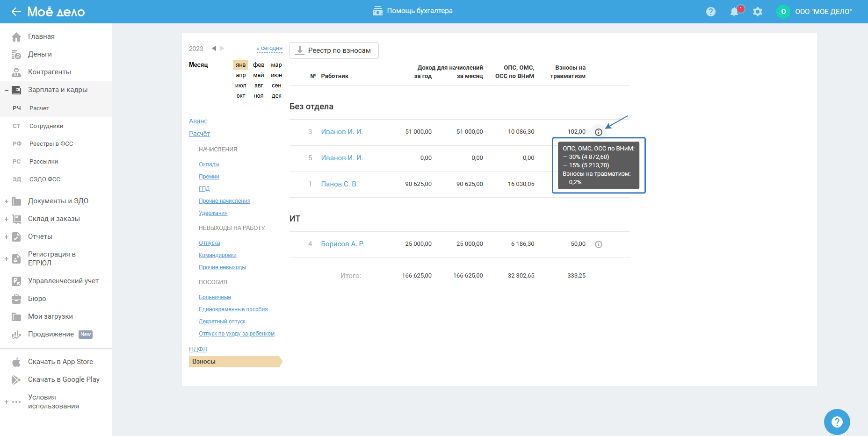Open the Отпуска link under Невыходы
868x436 pixels.
click(209, 243)
